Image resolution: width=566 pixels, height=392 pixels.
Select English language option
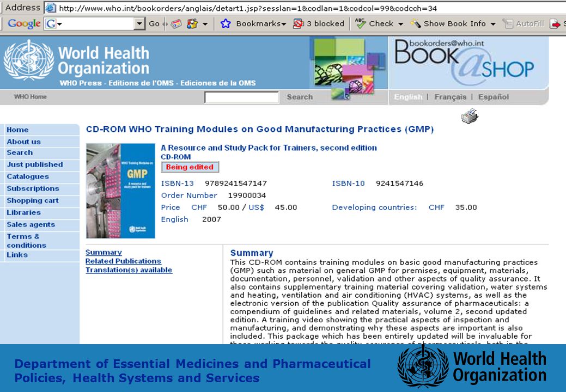click(x=408, y=97)
